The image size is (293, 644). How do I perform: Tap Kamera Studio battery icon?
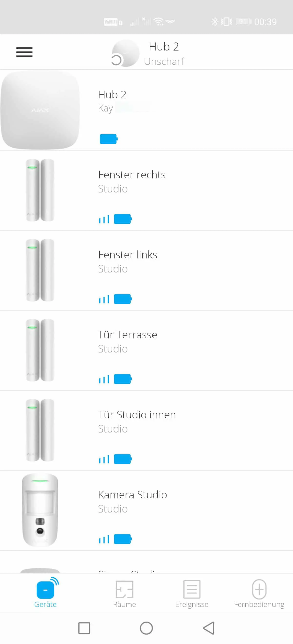pyautogui.click(x=123, y=539)
